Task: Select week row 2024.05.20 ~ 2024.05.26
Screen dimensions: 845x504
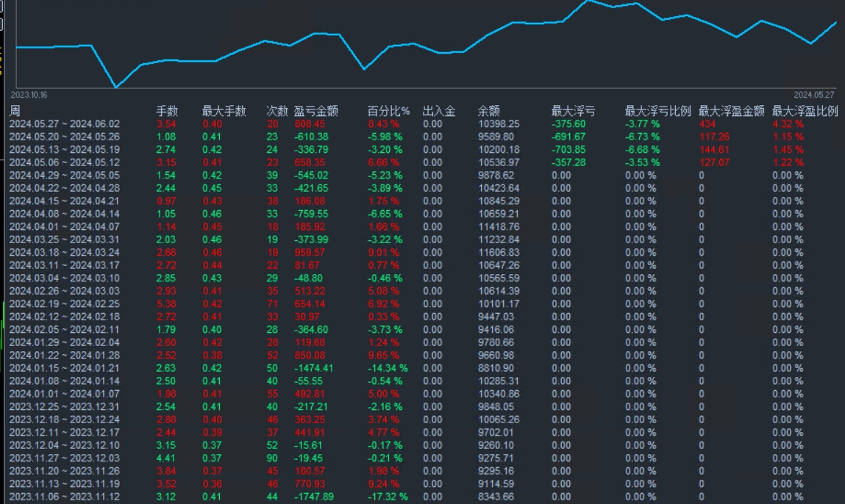Action: click(422, 137)
